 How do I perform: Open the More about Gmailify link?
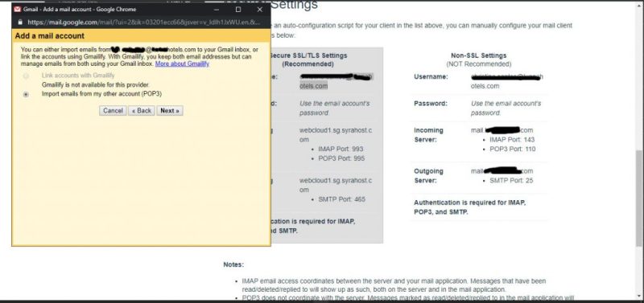(x=182, y=64)
